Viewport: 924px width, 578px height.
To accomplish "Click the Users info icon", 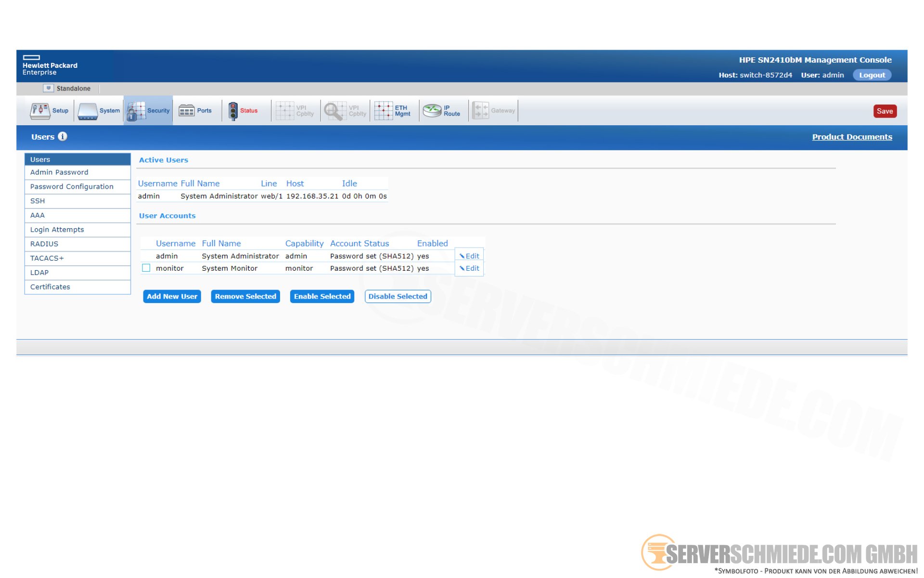I will (63, 136).
